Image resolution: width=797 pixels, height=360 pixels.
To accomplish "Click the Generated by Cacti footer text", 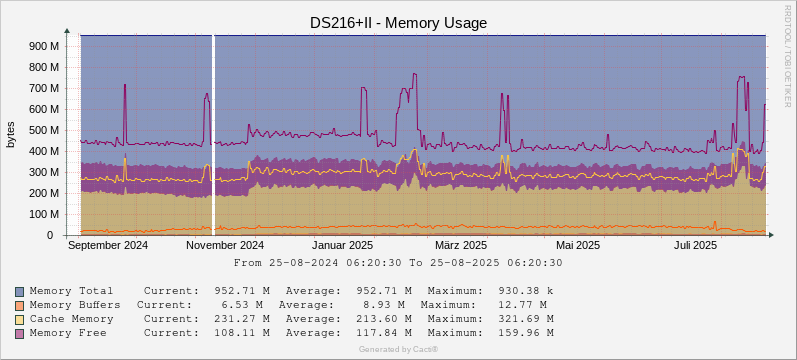I will pyautogui.click(x=398, y=349).
